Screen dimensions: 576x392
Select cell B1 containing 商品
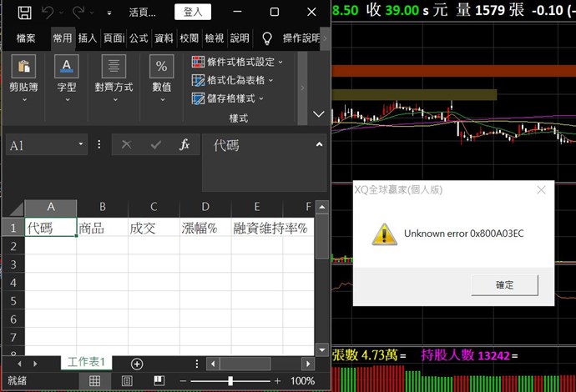[103, 228]
